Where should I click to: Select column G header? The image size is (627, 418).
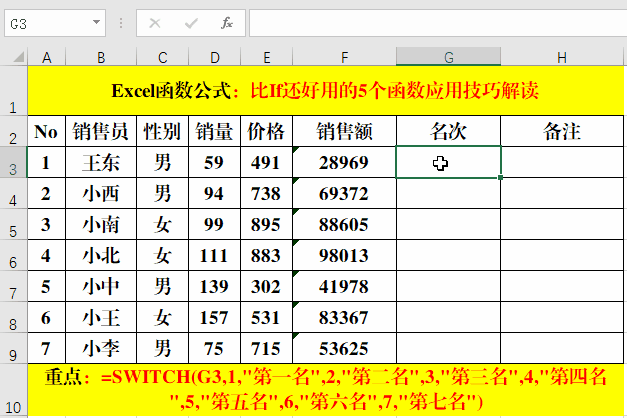449,56
